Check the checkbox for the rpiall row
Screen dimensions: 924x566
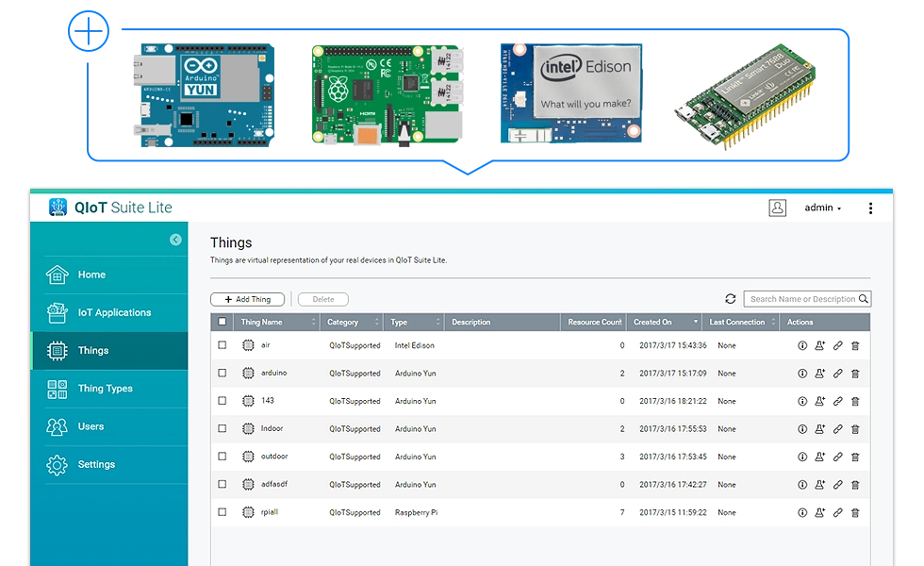(x=223, y=511)
